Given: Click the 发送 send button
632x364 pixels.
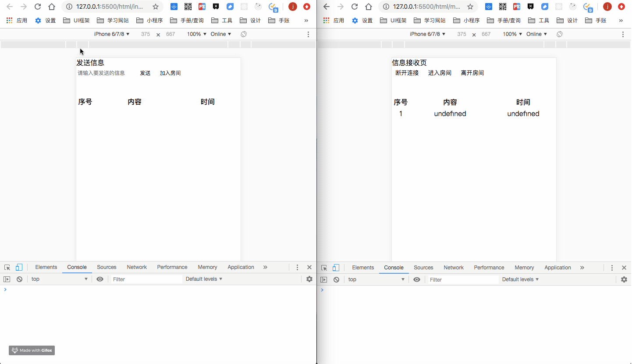Looking at the screenshot, I should pos(145,73).
